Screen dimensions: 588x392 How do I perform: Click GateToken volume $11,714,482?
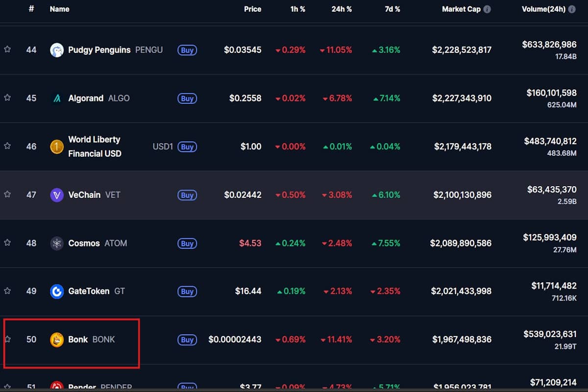[554, 286]
